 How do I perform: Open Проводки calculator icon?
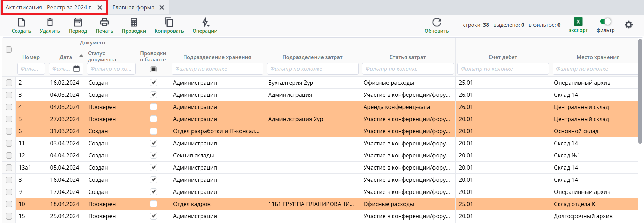(133, 23)
